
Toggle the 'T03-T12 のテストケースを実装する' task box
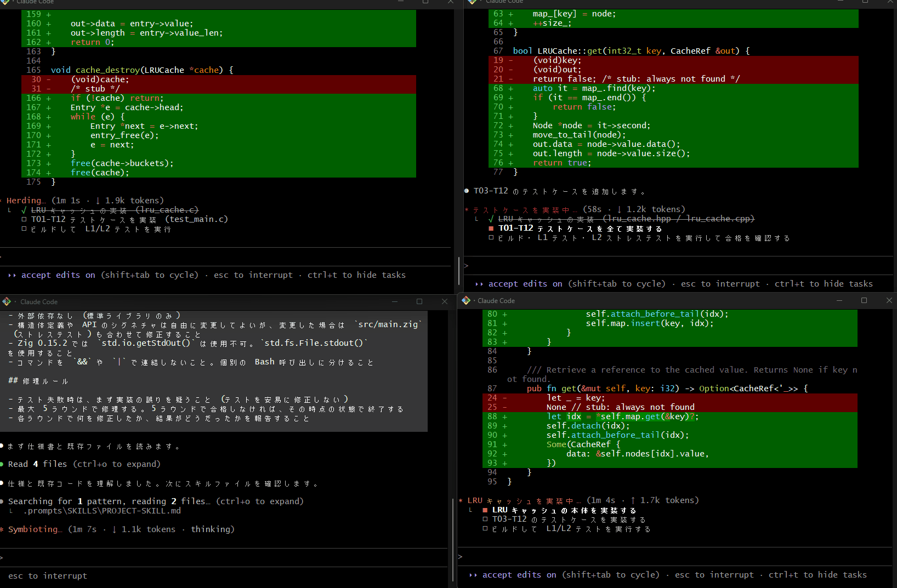click(x=485, y=519)
